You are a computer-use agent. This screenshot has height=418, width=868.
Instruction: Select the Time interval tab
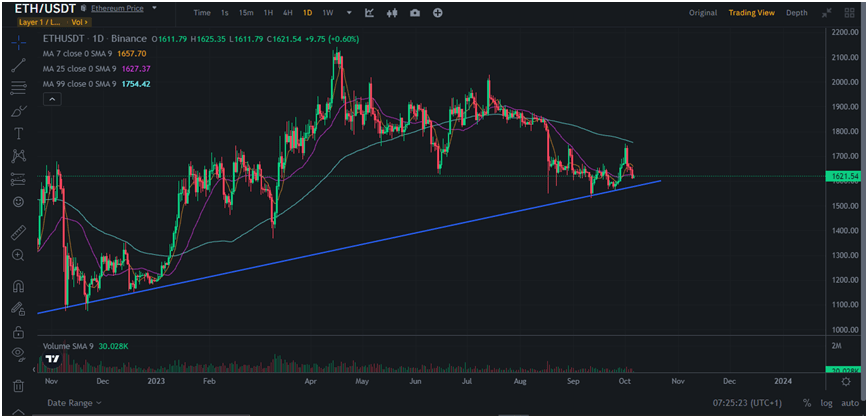[202, 13]
